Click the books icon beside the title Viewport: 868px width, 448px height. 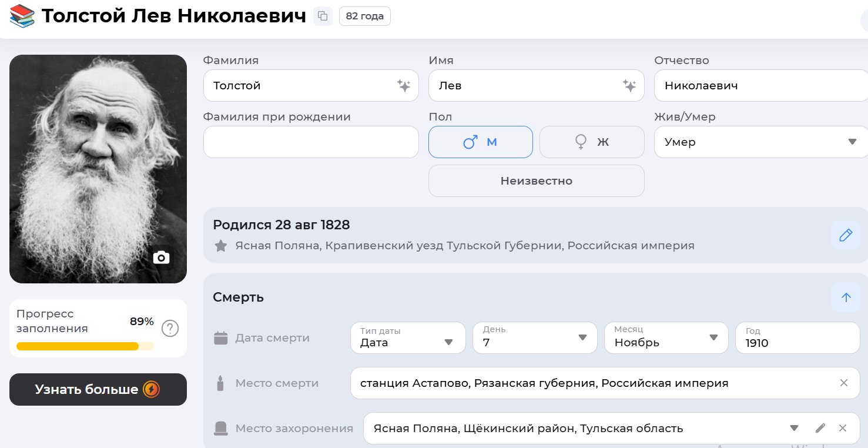22,16
